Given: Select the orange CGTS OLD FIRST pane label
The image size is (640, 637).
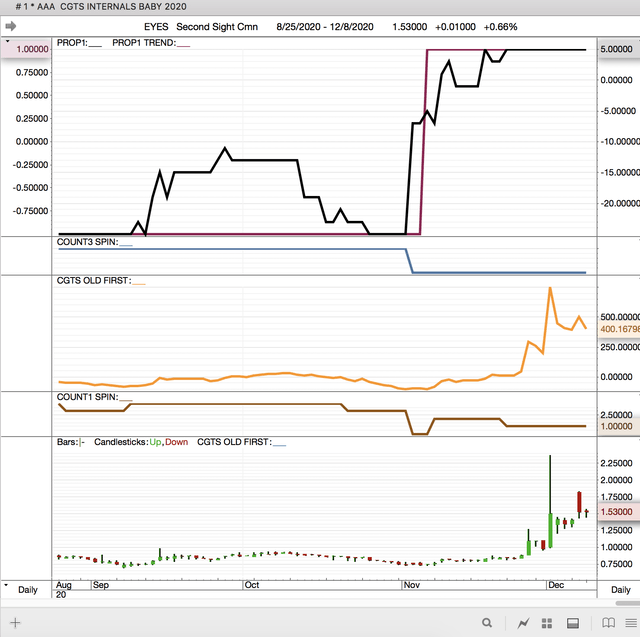Looking at the screenshot, I should tap(94, 280).
